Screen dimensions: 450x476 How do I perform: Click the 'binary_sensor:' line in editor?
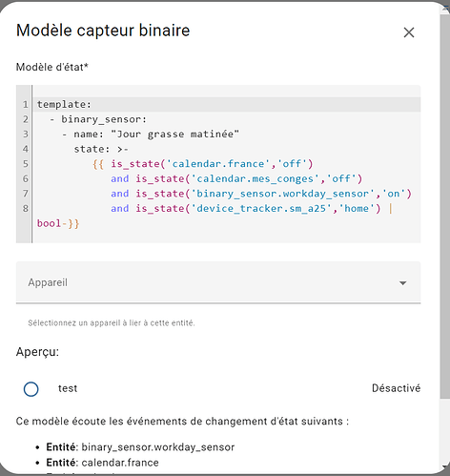98,119
